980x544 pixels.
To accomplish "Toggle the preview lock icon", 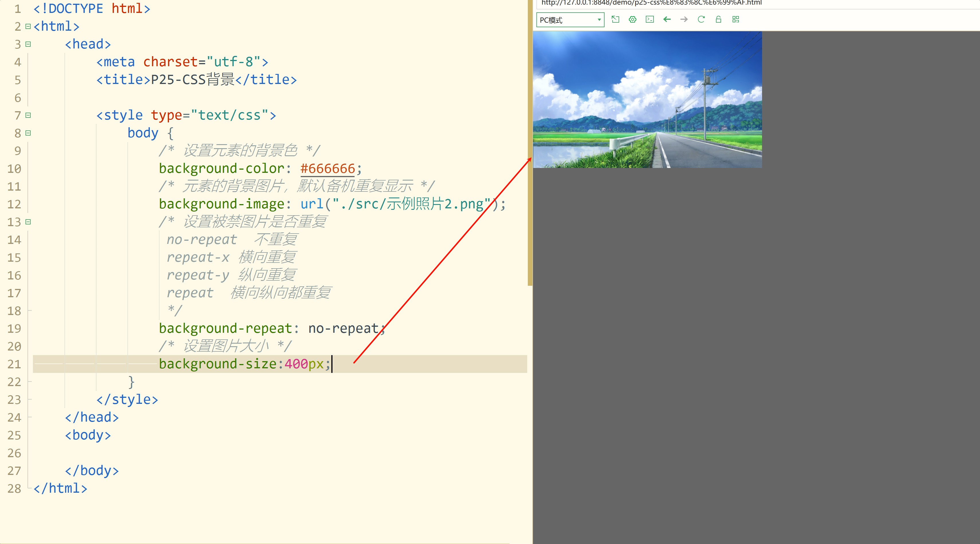I will pyautogui.click(x=718, y=19).
